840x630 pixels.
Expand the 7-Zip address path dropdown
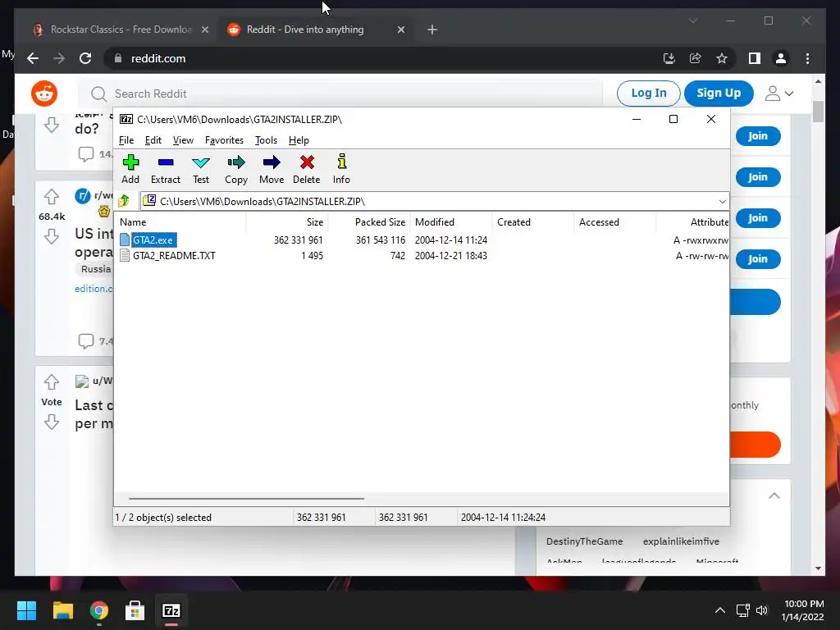pyautogui.click(x=722, y=202)
